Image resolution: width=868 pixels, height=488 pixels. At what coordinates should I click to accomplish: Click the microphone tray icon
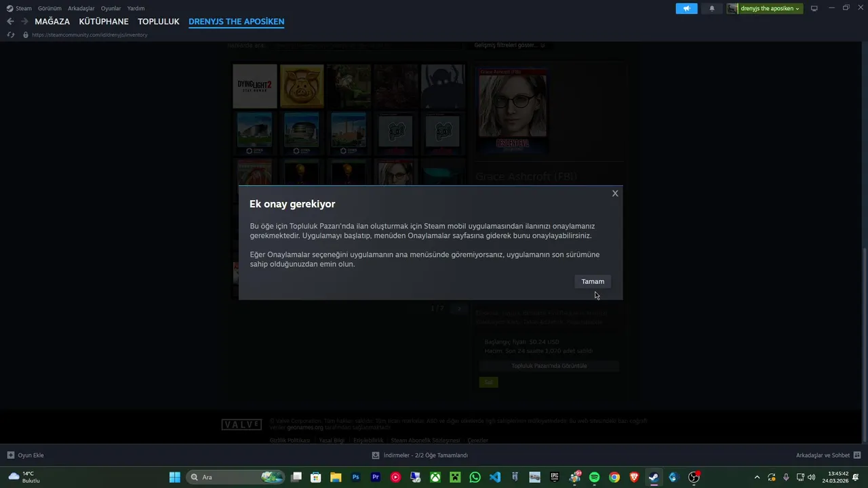click(786, 477)
